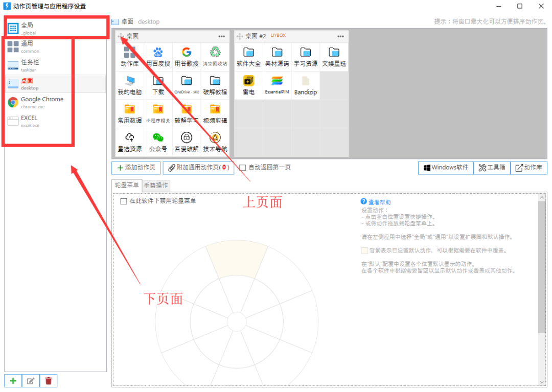Maximize the window
Screen dimensions: 552x392
click(x=520, y=6)
